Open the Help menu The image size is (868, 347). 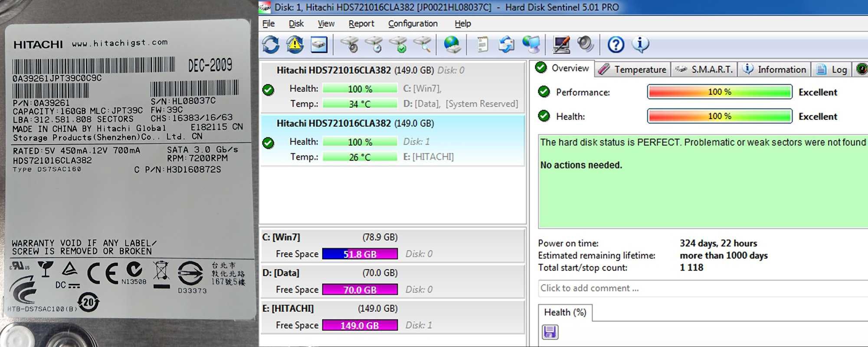pyautogui.click(x=462, y=23)
